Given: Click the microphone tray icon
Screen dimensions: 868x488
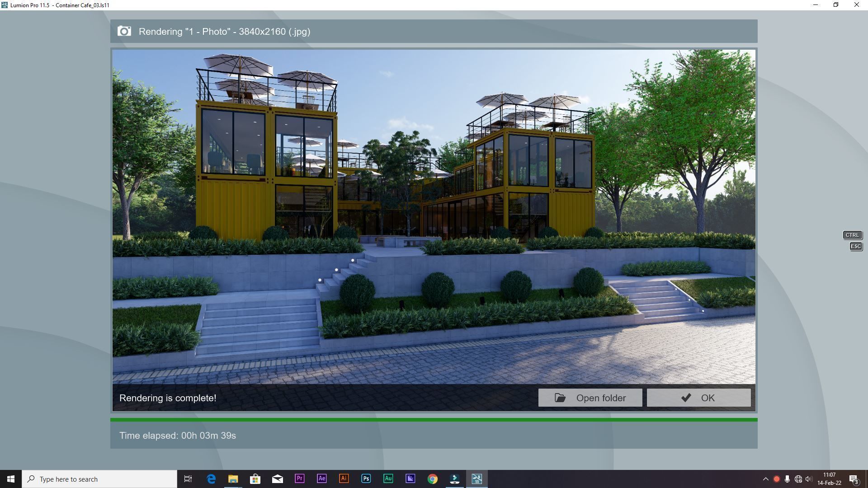Looking at the screenshot, I should [x=787, y=479].
